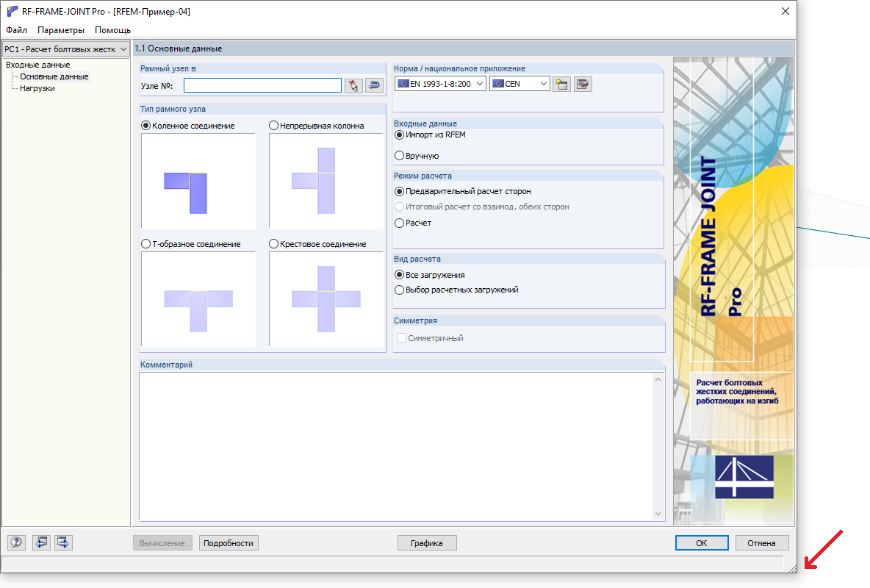Select Предварительный расчет сторон mode

pyautogui.click(x=399, y=191)
